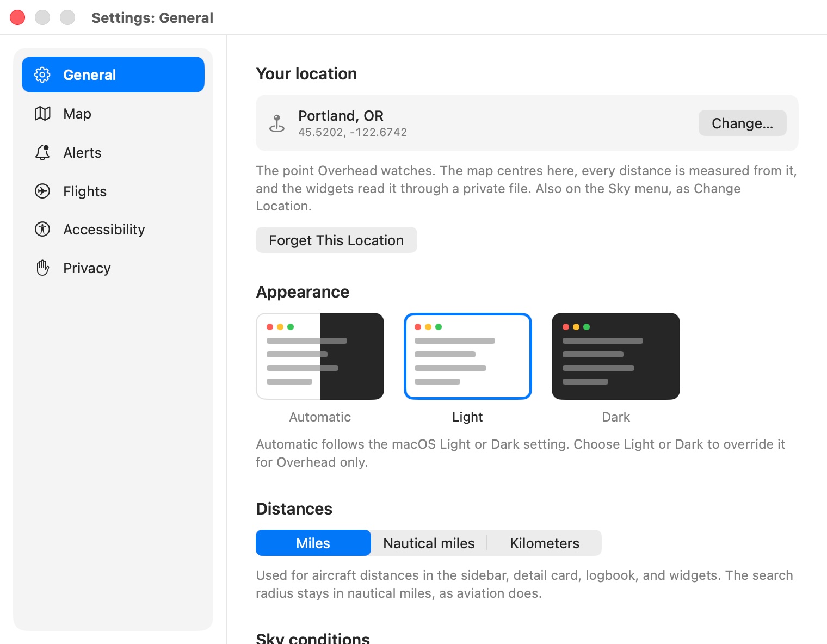827x644 pixels.
Task: Select Miles distance unit
Action: tap(313, 543)
